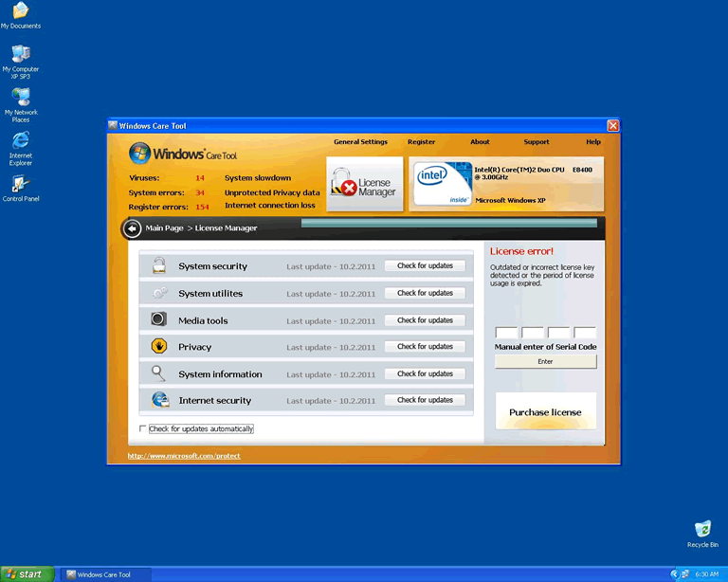Check for updates for System security
Viewport: 728px width, 582px height.
pyautogui.click(x=425, y=266)
